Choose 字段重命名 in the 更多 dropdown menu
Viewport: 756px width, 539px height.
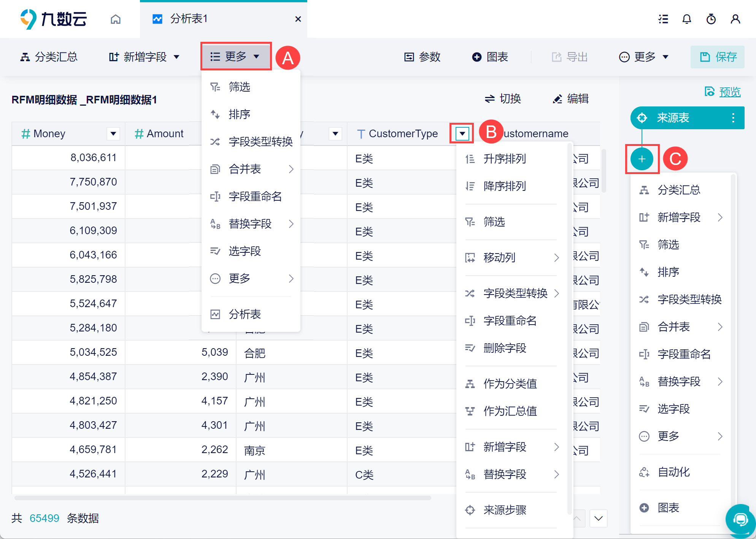point(255,197)
